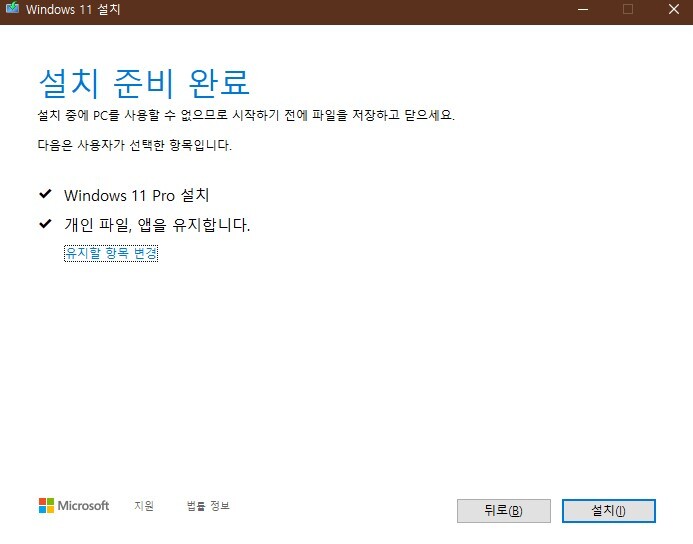Click the 설치(I) install button
This screenshot has width=693, height=544.
click(x=609, y=511)
